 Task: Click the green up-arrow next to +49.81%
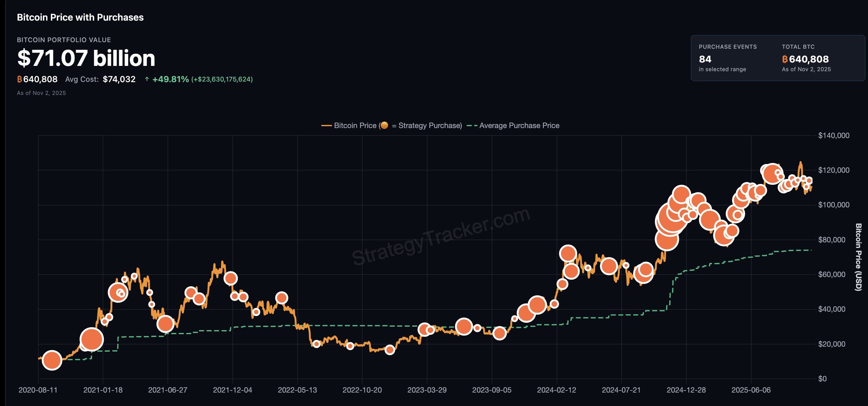147,79
